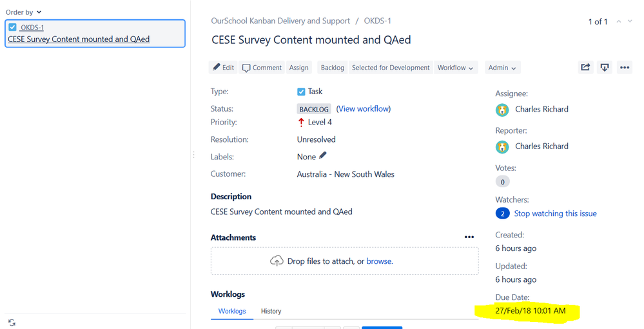Click the assignee avatar image

tap(502, 110)
